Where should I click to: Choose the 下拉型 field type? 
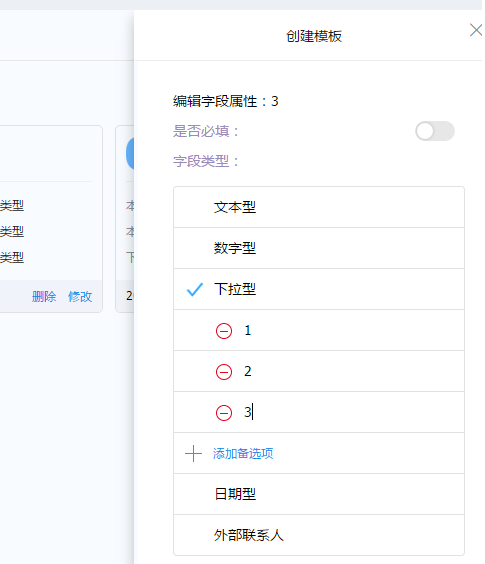pyautogui.click(x=319, y=289)
